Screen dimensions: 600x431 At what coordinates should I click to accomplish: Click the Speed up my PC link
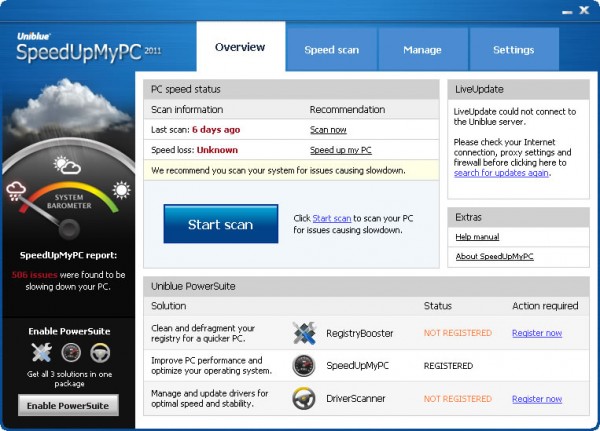341,150
